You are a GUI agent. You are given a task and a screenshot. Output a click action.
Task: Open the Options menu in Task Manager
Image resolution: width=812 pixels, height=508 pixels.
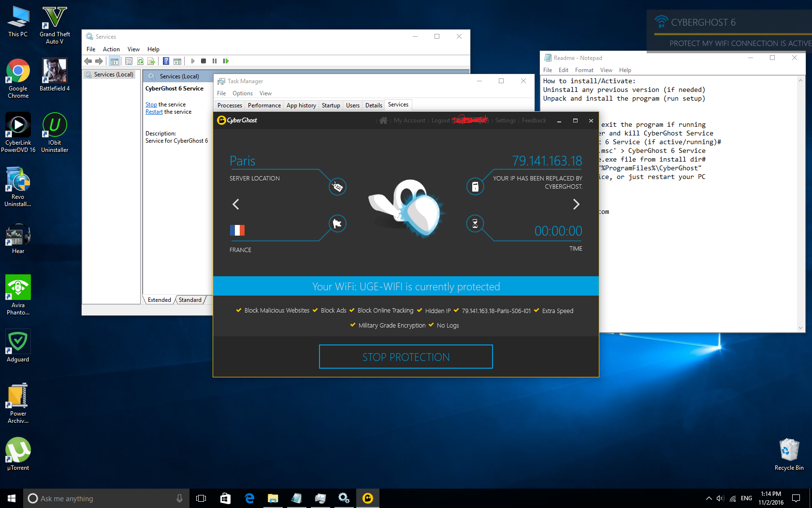[x=243, y=93]
